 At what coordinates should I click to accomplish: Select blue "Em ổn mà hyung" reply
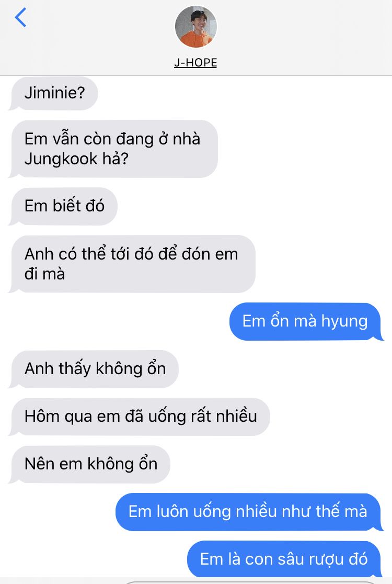(x=306, y=321)
